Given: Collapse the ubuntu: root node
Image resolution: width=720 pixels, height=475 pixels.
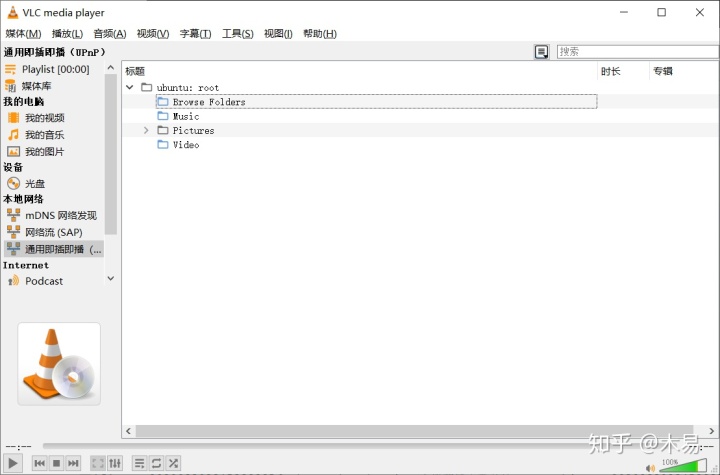Looking at the screenshot, I should click(x=130, y=87).
